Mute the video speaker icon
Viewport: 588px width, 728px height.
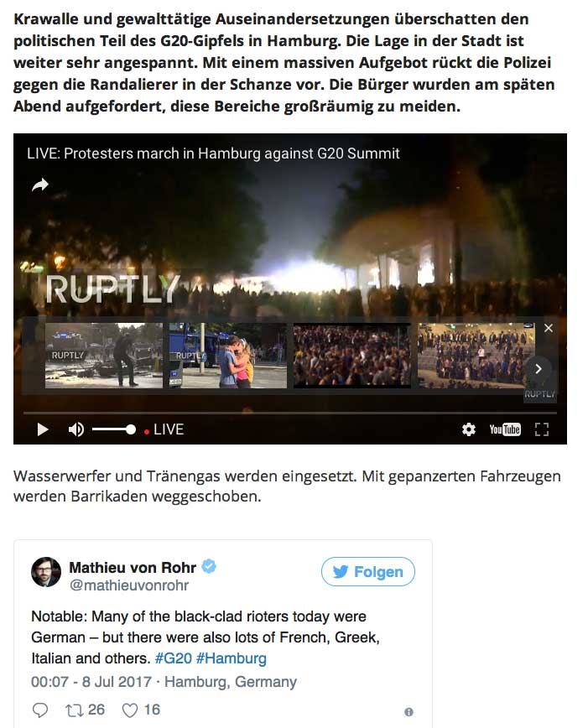76,429
